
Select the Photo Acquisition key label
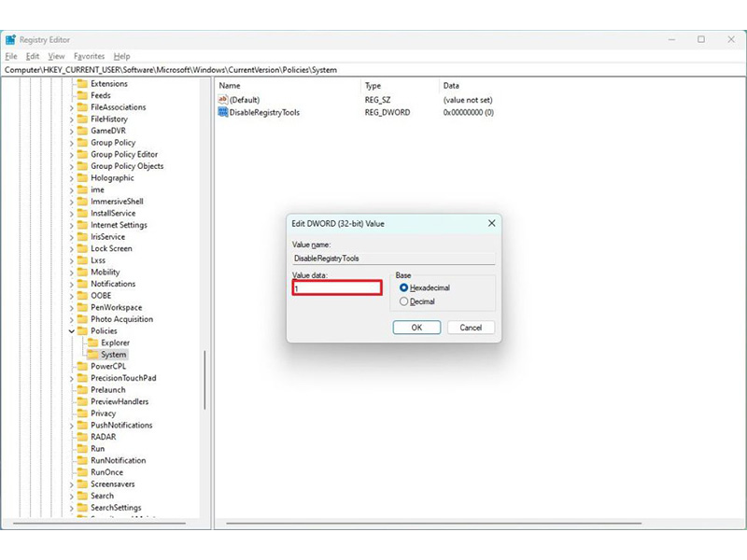point(122,319)
